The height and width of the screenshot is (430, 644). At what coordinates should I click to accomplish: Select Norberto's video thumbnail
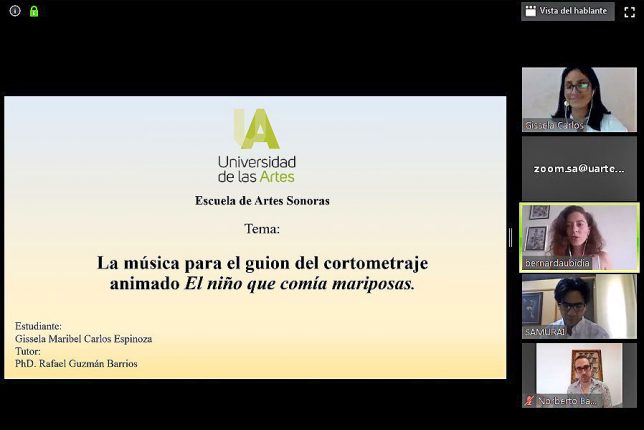pos(578,374)
